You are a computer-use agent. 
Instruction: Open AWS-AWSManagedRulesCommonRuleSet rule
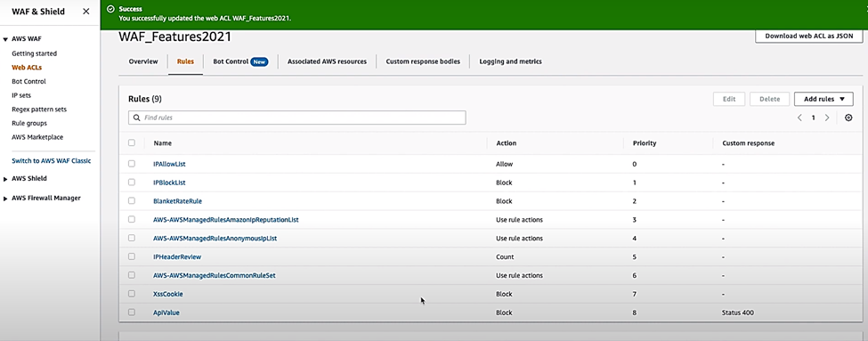(x=215, y=276)
